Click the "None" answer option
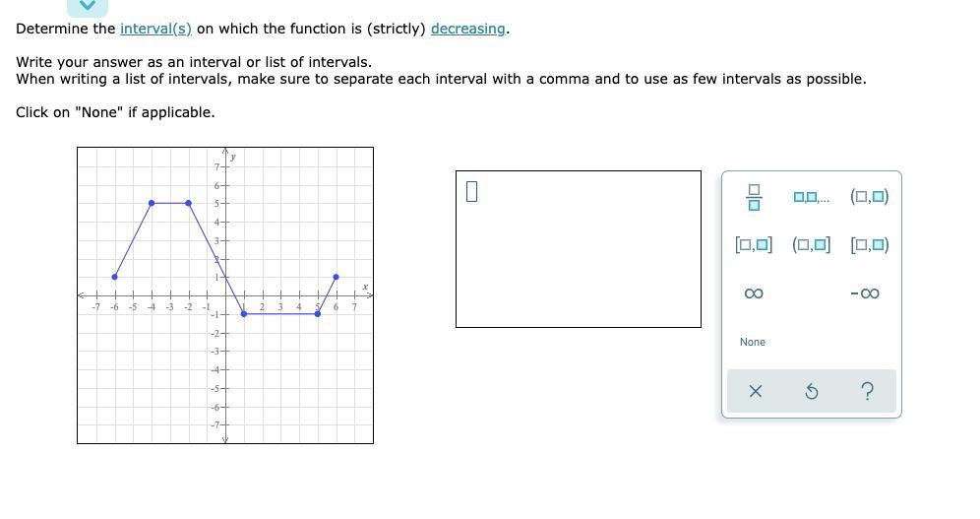The height and width of the screenshot is (519, 980). (753, 342)
